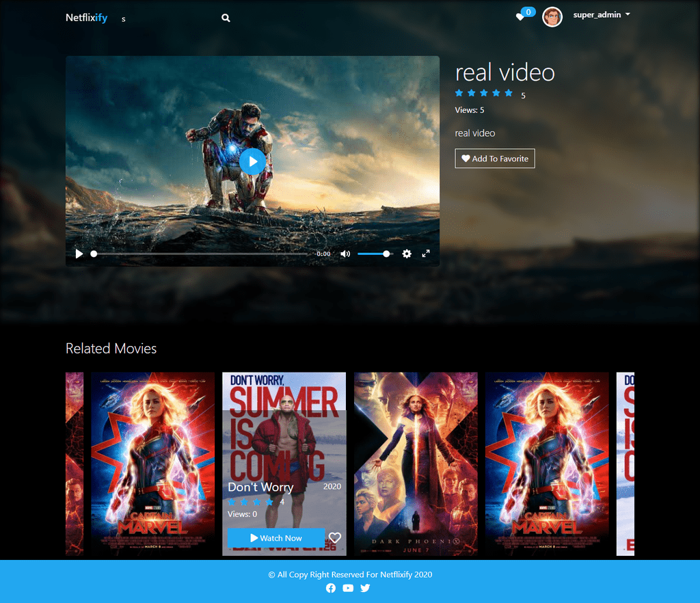Viewport: 700px width, 603px height.
Task: Enter fullscreen mode in the player
Action: tap(426, 254)
